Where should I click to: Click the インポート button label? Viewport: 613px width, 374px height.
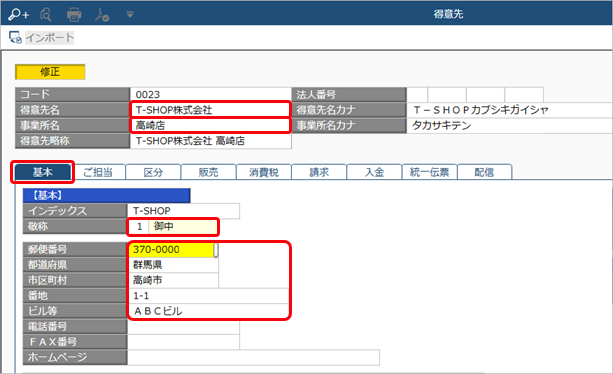50,38
